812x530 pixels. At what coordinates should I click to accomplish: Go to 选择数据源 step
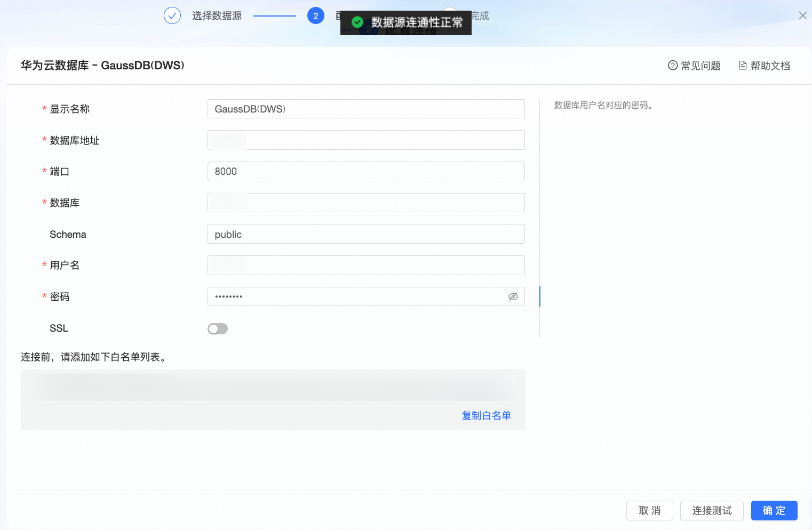tap(217, 15)
